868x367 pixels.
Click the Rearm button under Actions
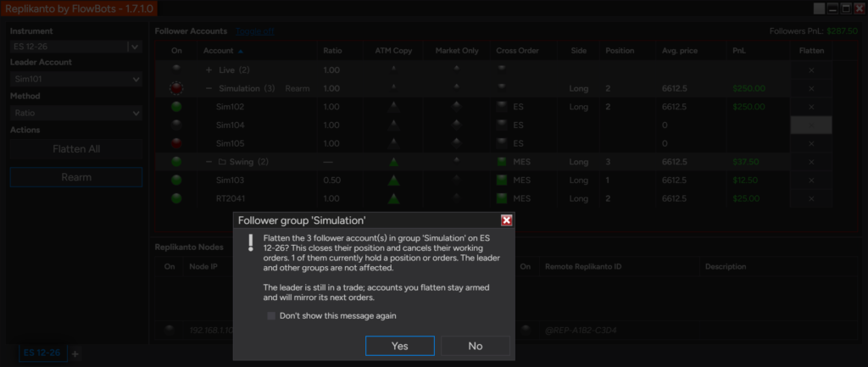[76, 177]
